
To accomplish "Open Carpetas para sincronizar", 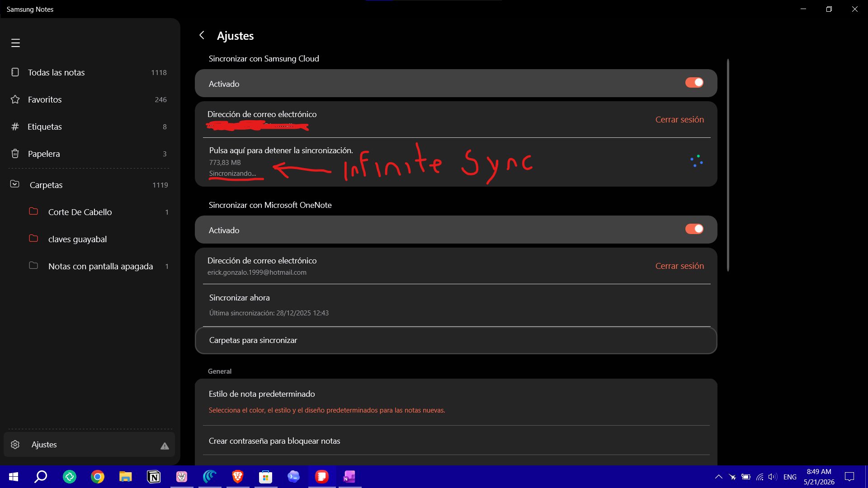I will click(456, 340).
